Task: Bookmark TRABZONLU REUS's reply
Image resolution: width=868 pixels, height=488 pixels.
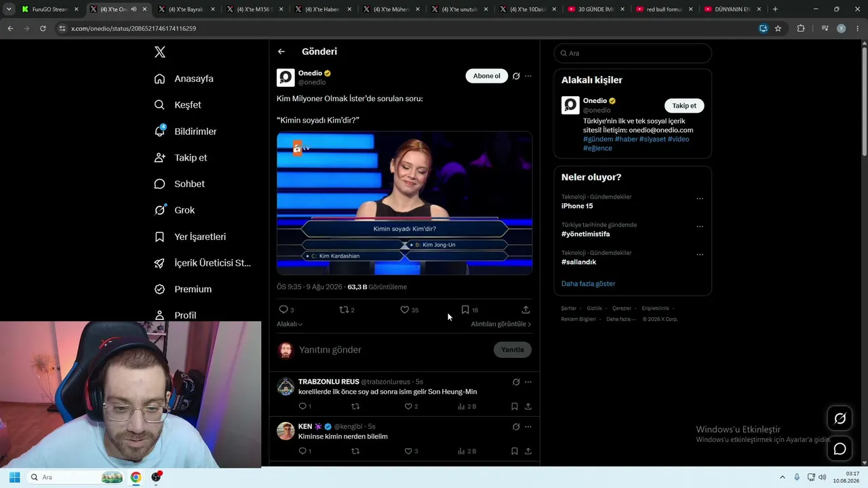Action: click(x=515, y=407)
